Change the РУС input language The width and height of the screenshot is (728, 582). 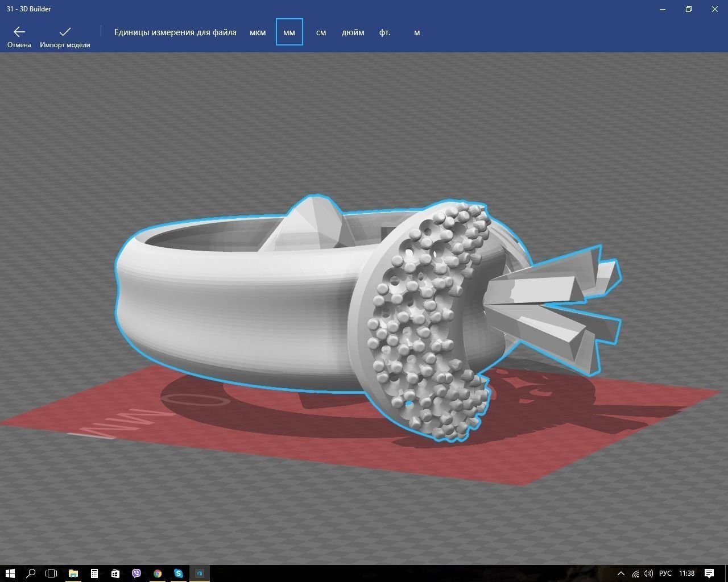click(665, 573)
